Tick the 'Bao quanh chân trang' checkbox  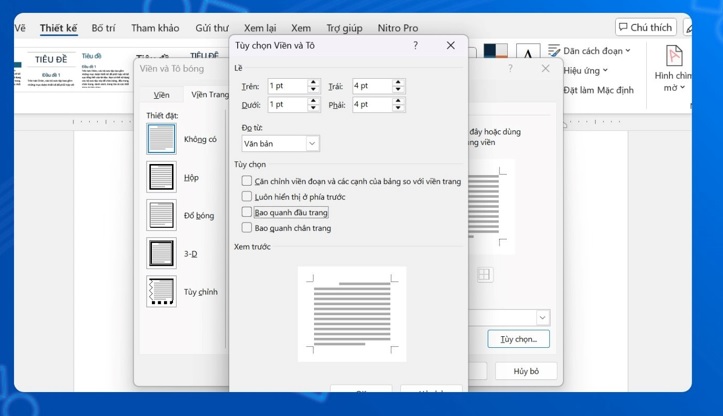point(247,228)
